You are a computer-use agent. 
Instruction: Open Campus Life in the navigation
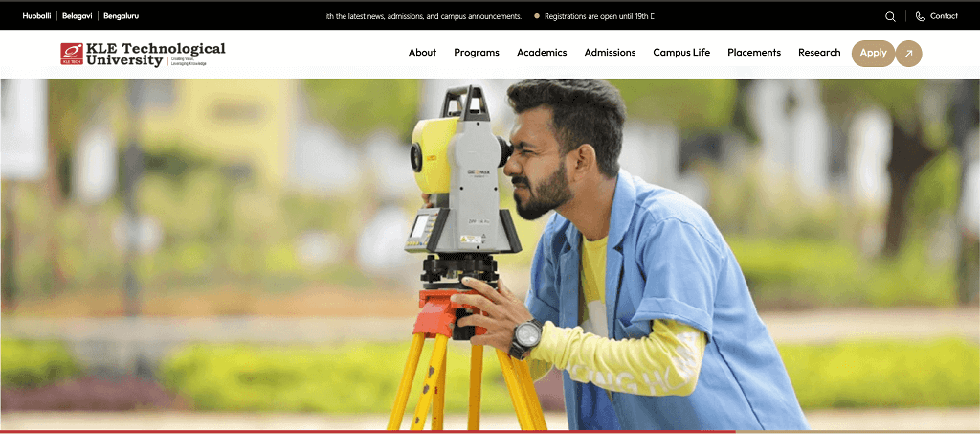pyautogui.click(x=681, y=53)
